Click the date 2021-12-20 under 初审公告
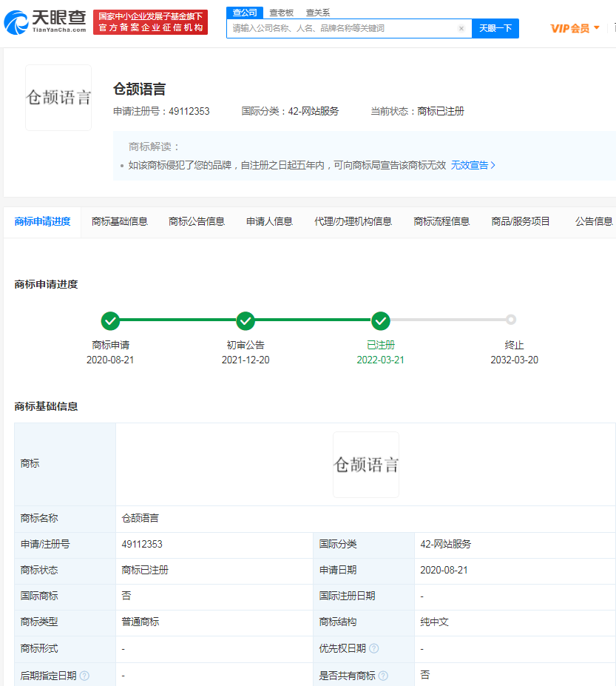The image size is (616, 686). pyautogui.click(x=246, y=360)
